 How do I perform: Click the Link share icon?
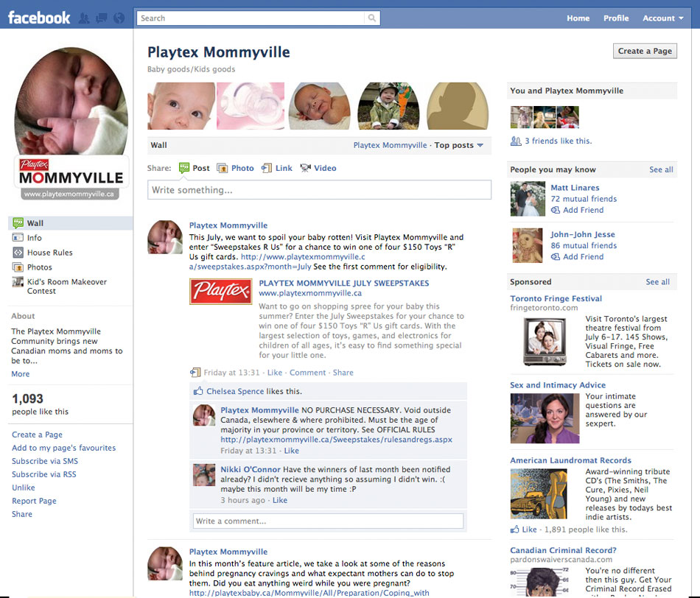click(267, 168)
